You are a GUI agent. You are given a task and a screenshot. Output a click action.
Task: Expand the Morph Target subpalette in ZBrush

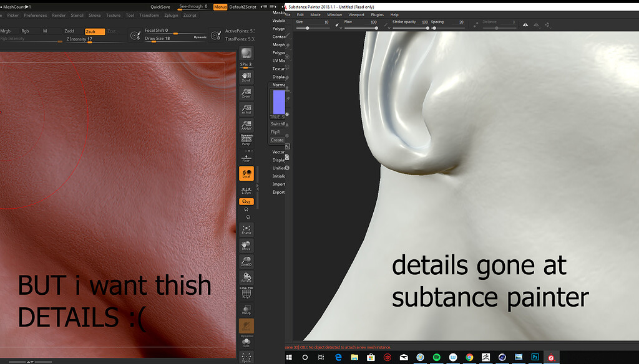[x=279, y=45]
